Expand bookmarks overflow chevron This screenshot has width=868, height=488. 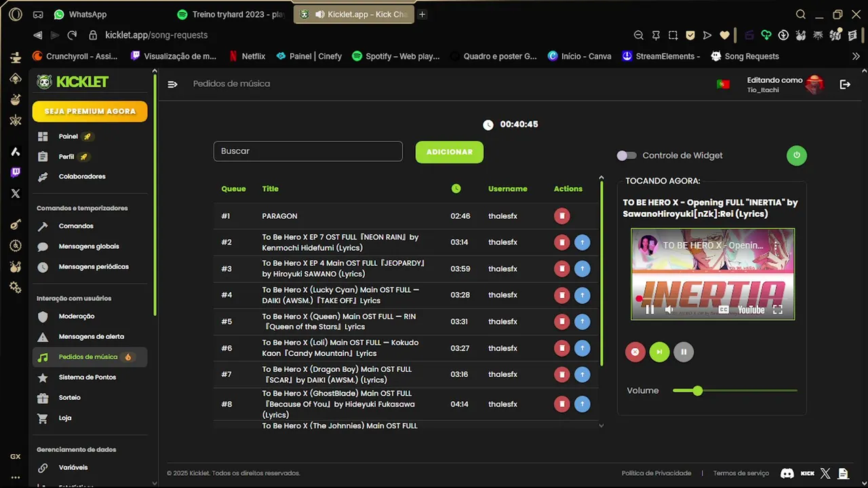click(x=856, y=56)
